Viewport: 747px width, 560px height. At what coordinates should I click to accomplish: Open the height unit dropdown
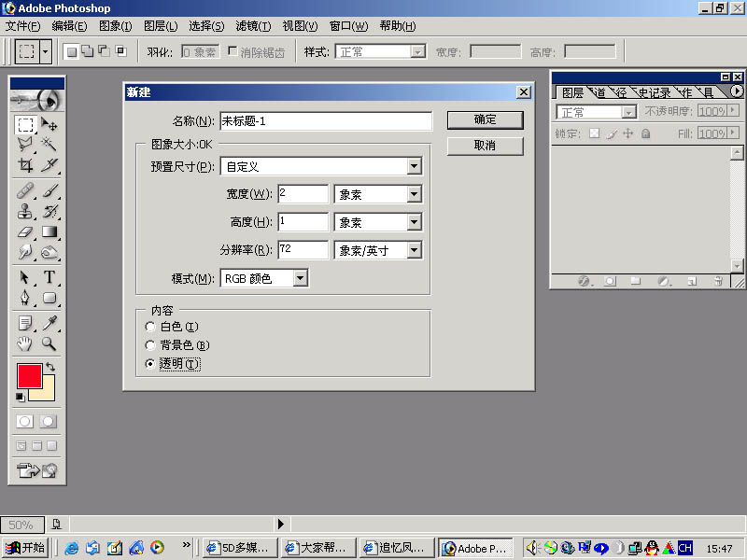pos(414,222)
